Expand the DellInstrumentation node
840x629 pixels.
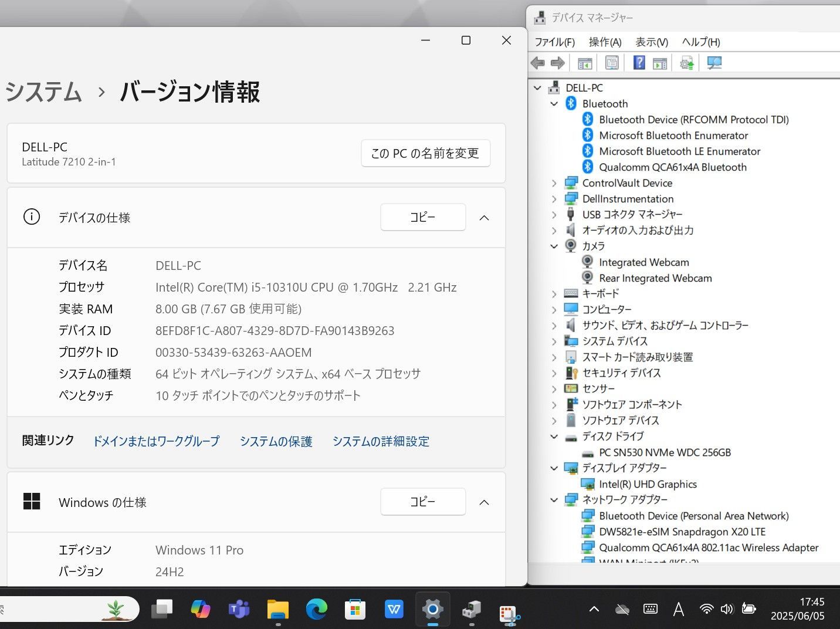point(554,199)
